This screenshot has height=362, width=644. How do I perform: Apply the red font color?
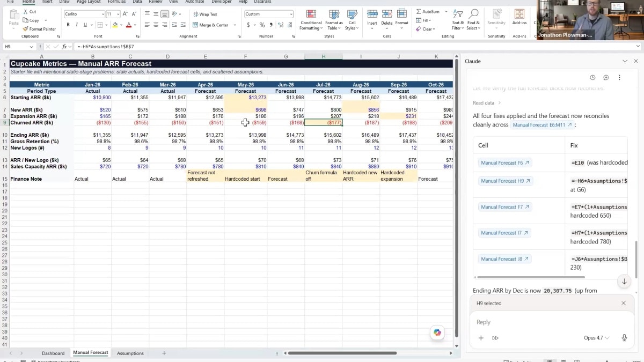tap(129, 25)
